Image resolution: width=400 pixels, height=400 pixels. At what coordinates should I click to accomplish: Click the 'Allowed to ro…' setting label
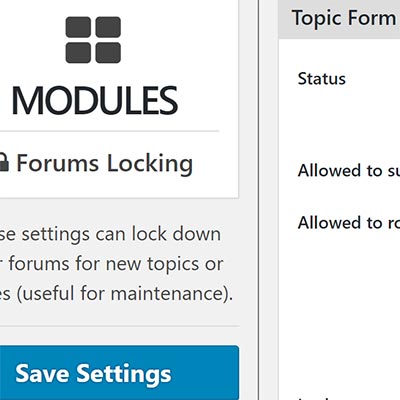click(x=349, y=223)
